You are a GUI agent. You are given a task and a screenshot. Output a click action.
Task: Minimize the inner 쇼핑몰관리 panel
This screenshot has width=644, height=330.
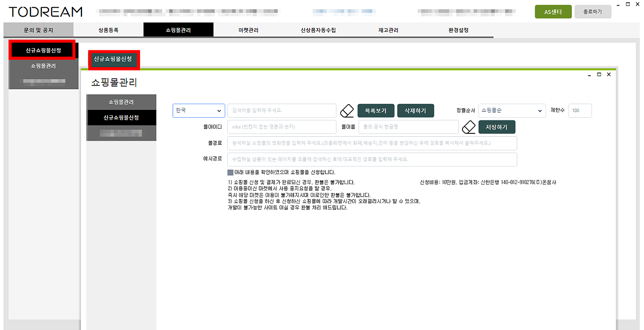point(589,75)
